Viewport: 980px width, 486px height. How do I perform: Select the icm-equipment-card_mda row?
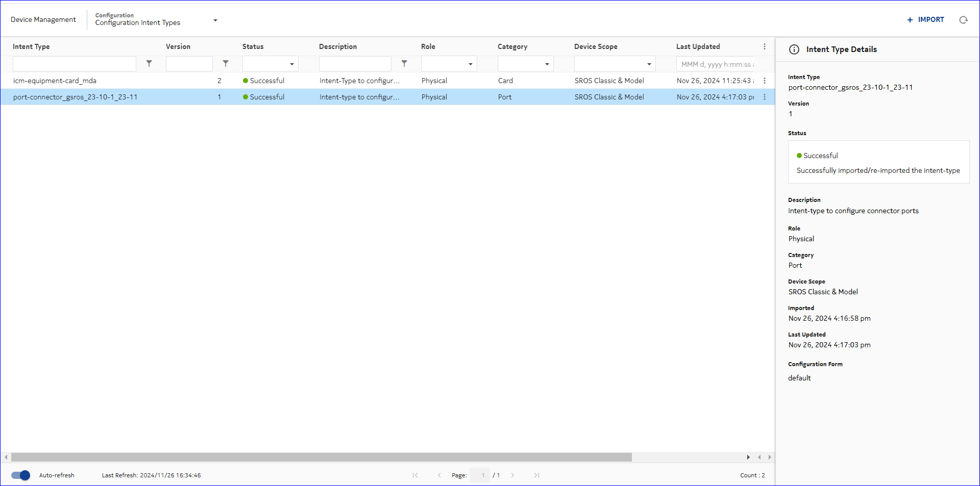tap(55, 81)
